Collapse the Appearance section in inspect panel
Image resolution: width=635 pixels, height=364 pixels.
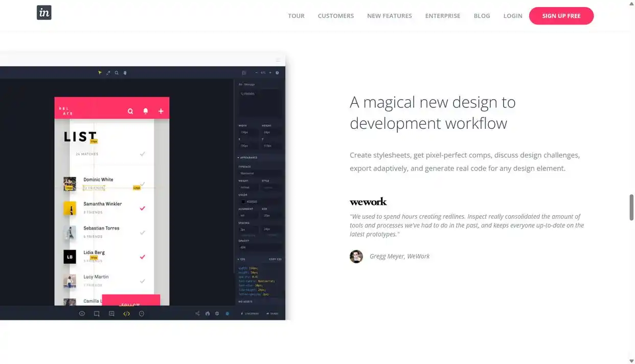click(248, 157)
